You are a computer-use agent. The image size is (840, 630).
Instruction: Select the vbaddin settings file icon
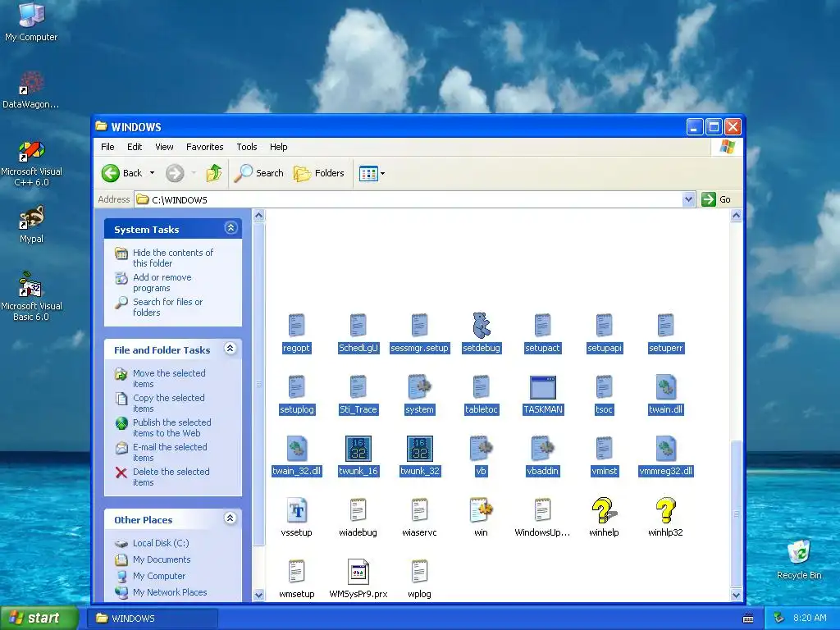click(x=543, y=449)
